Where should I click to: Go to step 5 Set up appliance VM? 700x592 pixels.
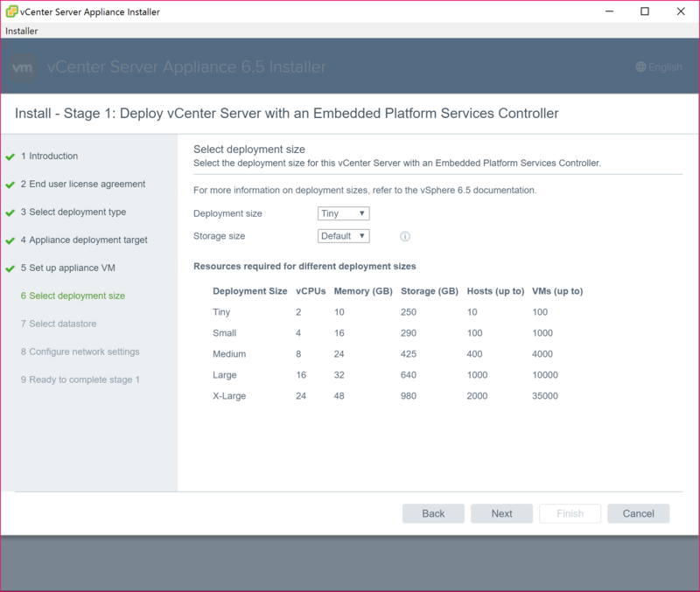68,268
